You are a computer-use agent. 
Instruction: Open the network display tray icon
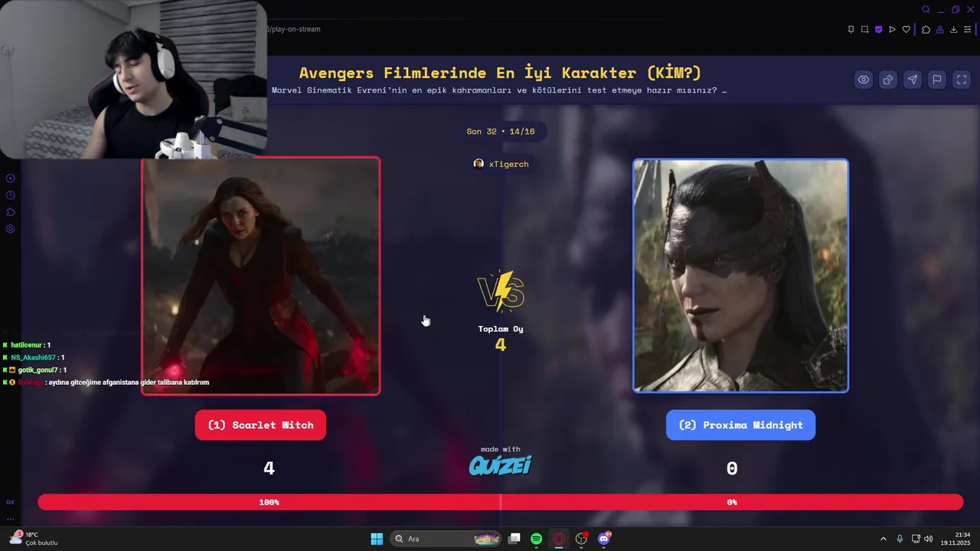click(916, 539)
